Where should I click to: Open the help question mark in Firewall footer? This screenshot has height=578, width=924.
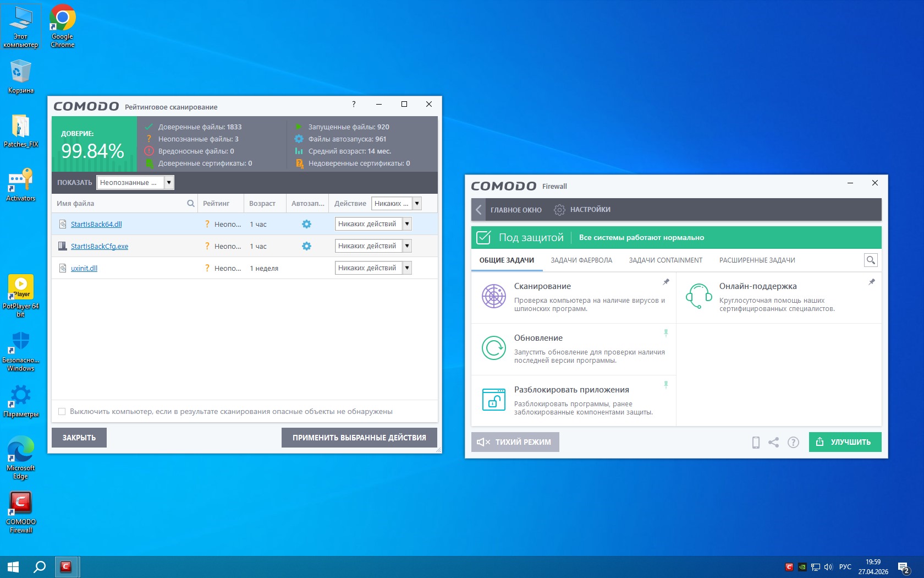[793, 442]
